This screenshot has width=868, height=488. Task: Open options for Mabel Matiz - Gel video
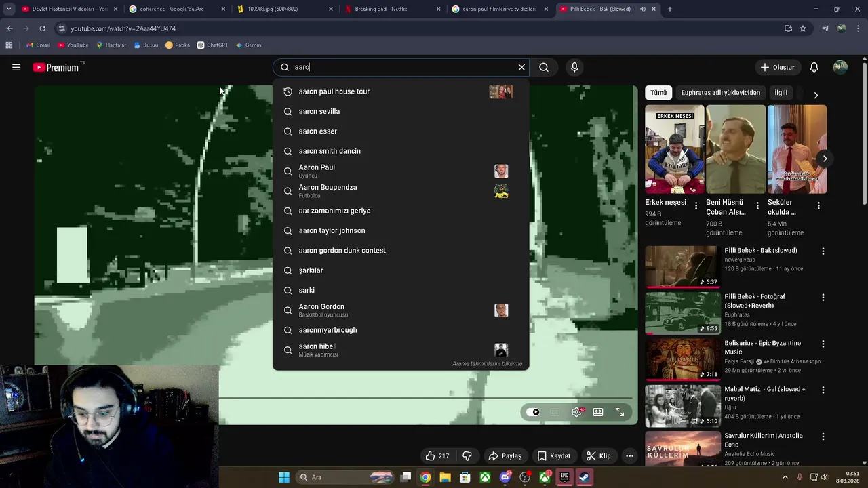[x=823, y=390]
